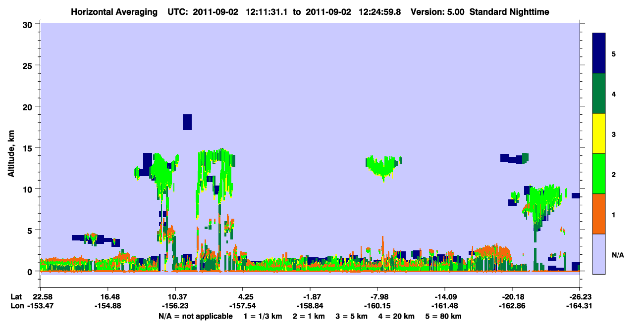Click longitude value -157.54

243,306
